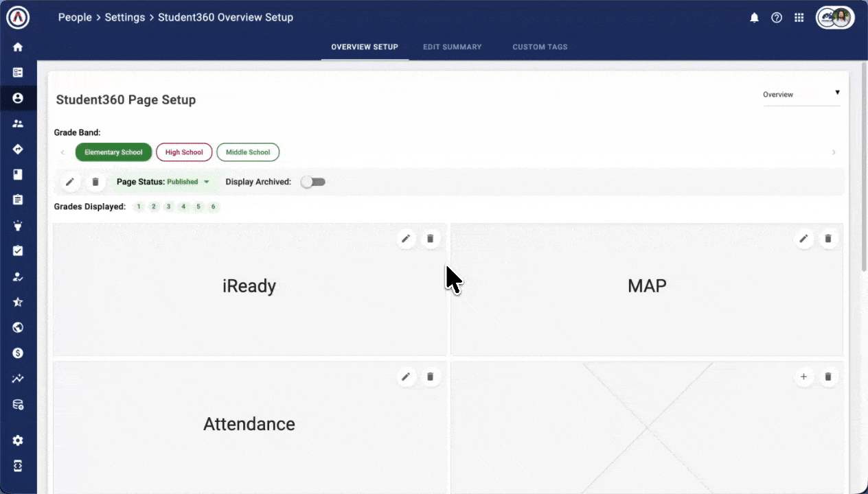Click the Attendance panel title
868x494 pixels.
[x=249, y=424]
